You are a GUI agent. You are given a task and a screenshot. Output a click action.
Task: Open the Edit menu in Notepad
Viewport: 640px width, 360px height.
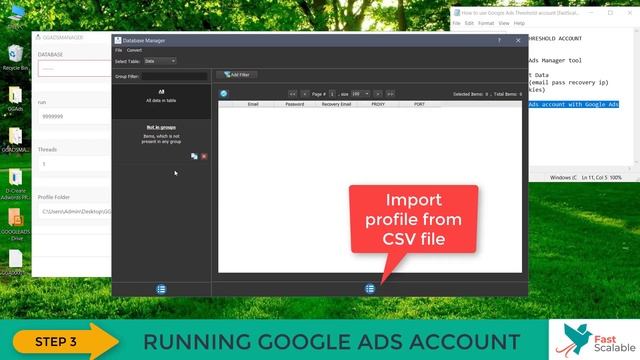coord(469,23)
